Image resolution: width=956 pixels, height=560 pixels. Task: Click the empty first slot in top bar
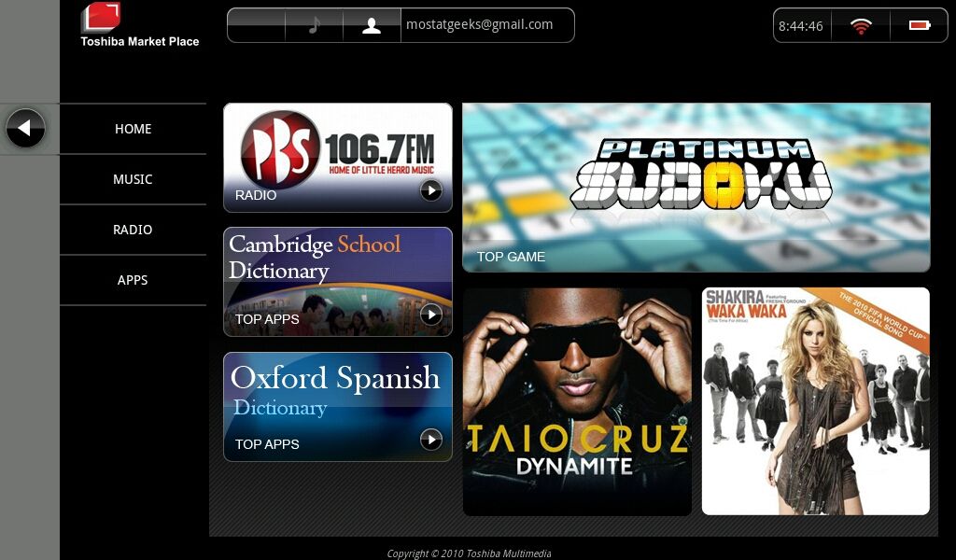pos(256,25)
